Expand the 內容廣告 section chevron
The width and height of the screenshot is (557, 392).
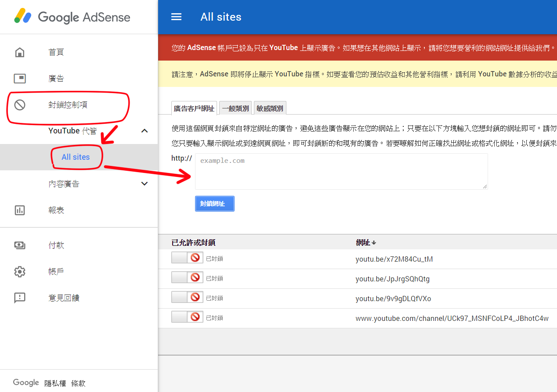pyautogui.click(x=145, y=183)
